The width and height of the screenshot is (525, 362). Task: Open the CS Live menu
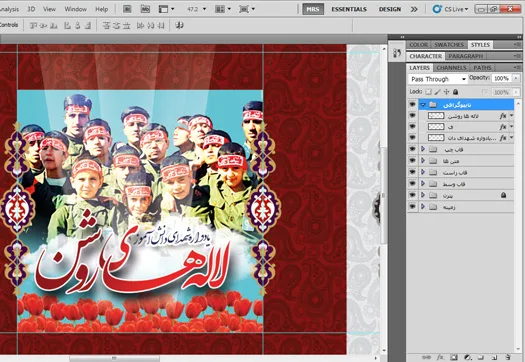pos(450,9)
